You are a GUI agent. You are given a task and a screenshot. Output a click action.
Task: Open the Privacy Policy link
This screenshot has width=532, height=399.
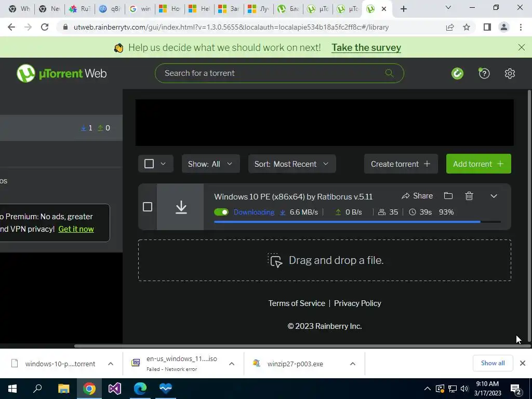(357, 303)
